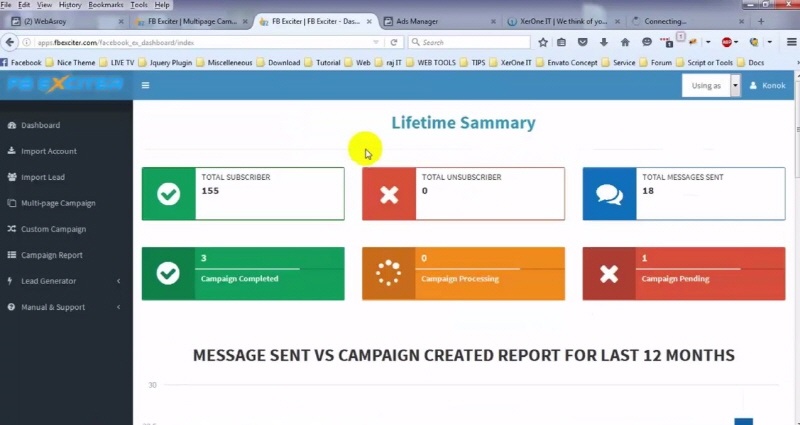Switch to the Ads Manager tab
800x425 pixels.
(439, 21)
